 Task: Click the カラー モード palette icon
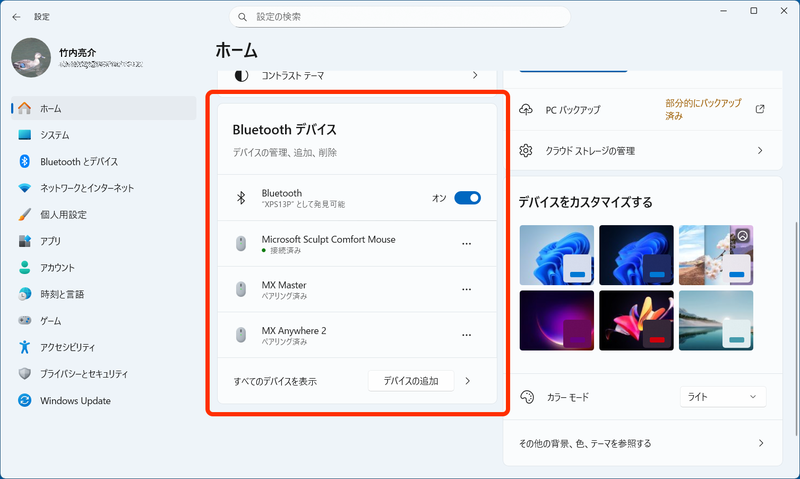[x=527, y=396]
